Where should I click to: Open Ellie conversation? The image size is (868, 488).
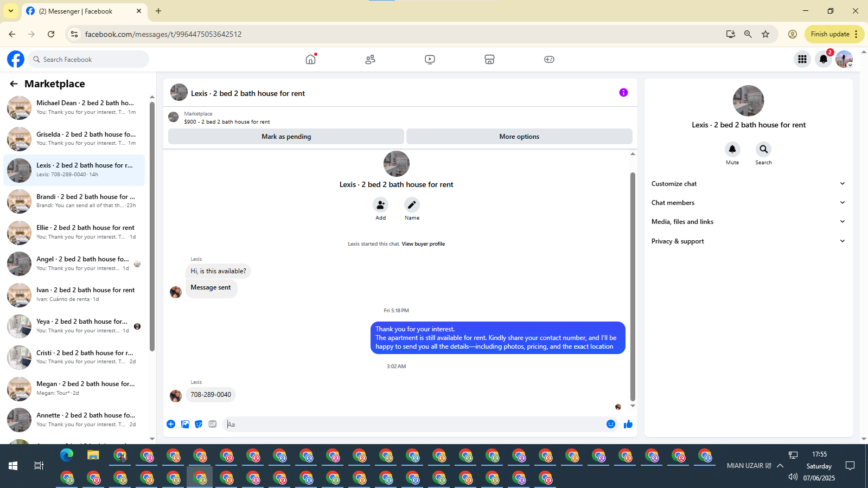(x=74, y=232)
